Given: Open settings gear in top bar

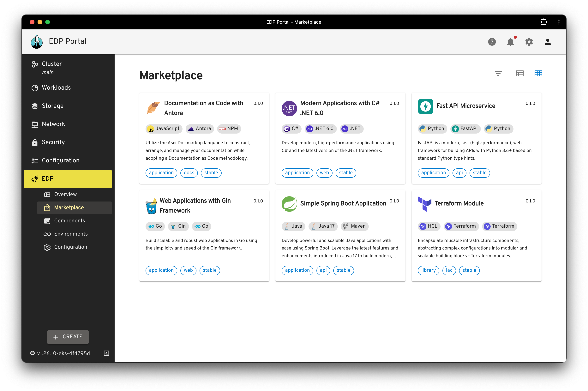Looking at the screenshot, I should click(529, 42).
